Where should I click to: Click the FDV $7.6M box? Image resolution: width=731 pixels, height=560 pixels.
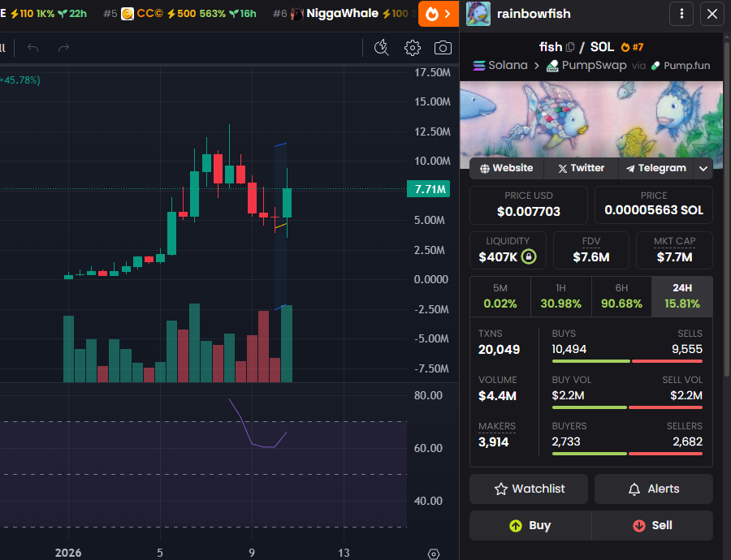coord(591,251)
